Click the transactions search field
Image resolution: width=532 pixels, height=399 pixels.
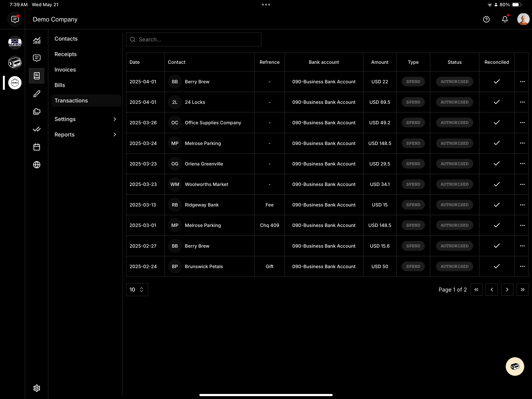[x=194, y=39]
